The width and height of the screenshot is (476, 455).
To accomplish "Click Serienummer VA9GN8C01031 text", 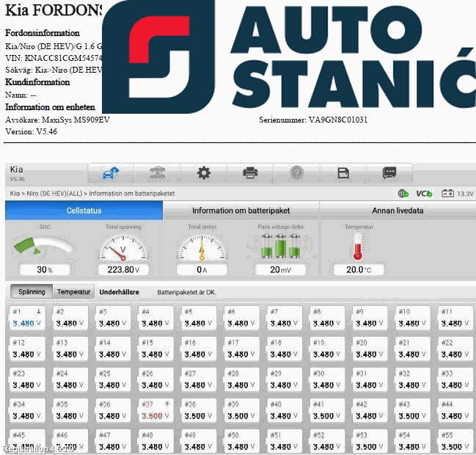I will tap(313, 120).
